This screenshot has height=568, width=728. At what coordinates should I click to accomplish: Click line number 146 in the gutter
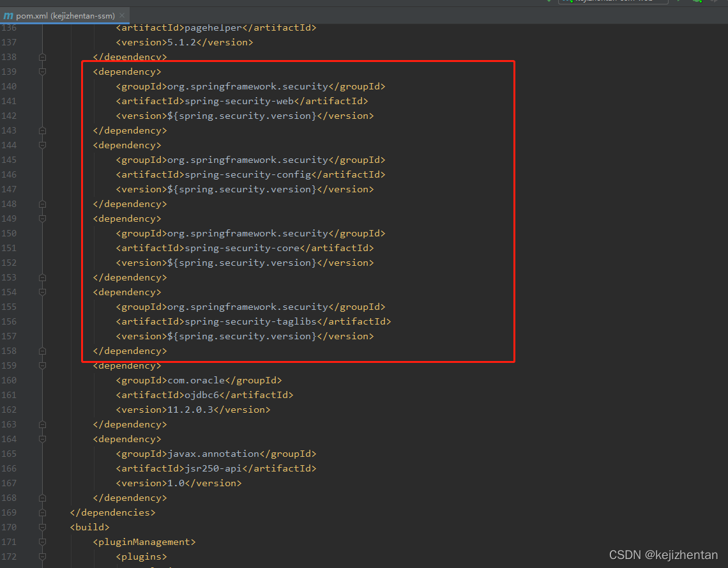coord(9,174)
